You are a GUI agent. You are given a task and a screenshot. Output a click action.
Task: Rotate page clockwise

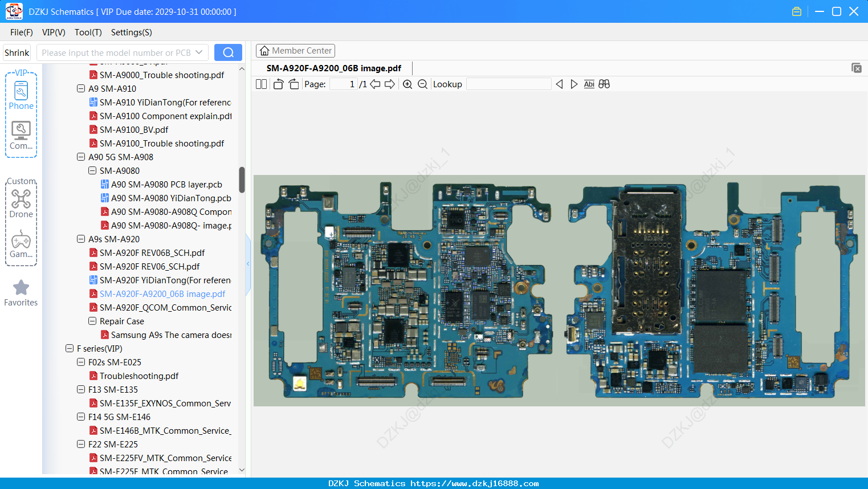(x=294, y=84)
